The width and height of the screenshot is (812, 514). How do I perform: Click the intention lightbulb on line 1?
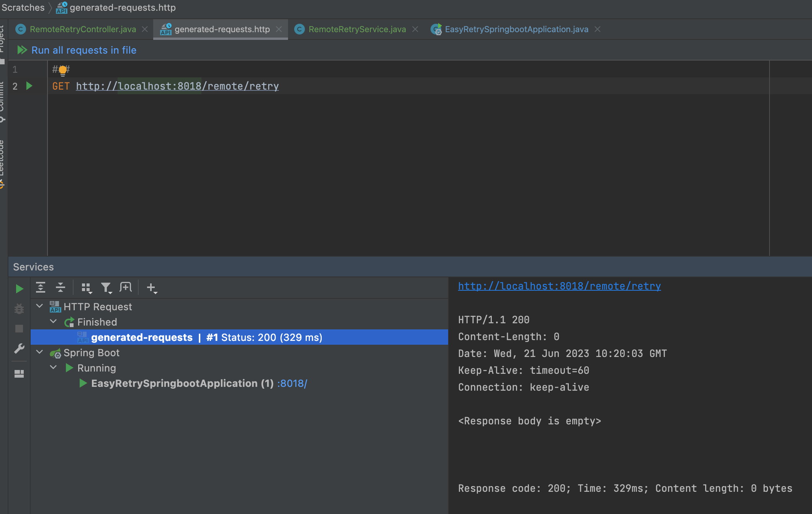tap(62, 70)
